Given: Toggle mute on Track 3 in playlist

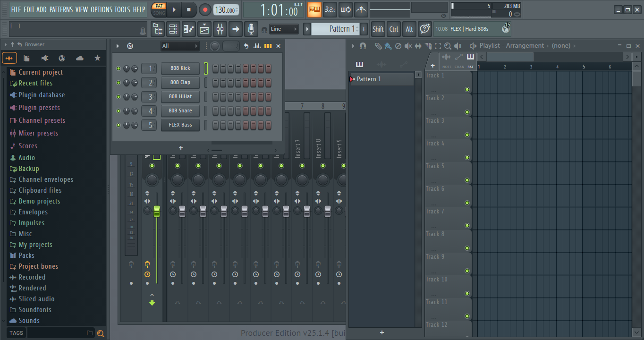Looking at the screenshot, I should click(467, 135).
